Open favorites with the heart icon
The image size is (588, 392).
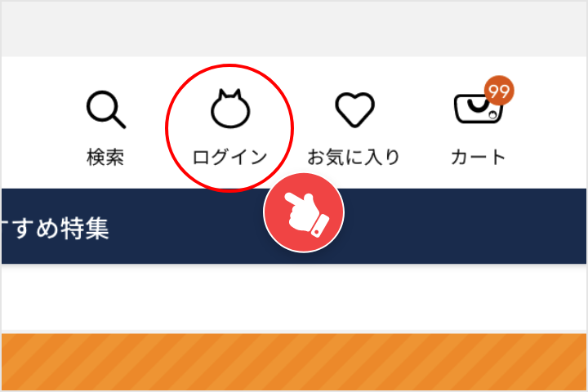pos(354,109)
